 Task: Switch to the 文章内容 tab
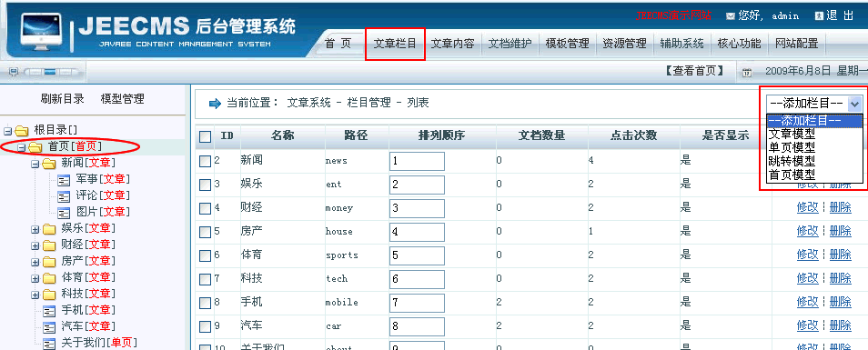pyautogui.click(x=453, y=44)
